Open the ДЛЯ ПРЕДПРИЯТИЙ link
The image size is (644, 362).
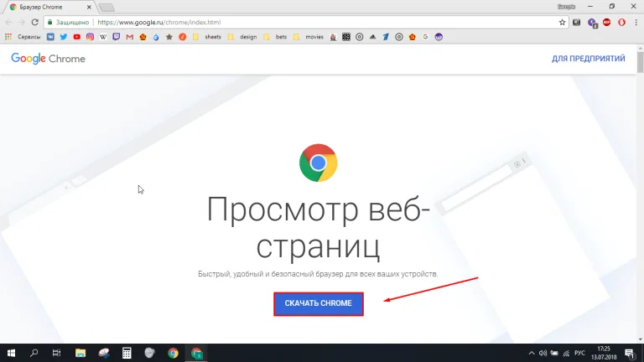click(588, 59)
